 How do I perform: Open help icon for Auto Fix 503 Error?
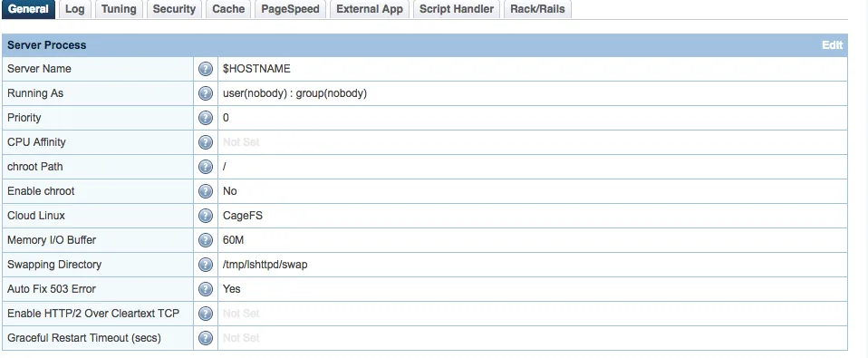pyautogui.click(x=206, y=289)
